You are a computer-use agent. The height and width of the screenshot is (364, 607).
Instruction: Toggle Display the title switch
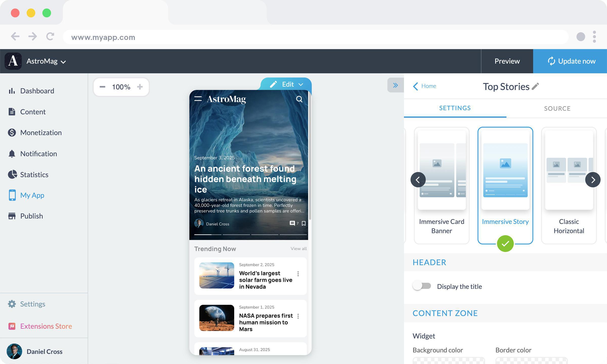[x=422, y=286]
